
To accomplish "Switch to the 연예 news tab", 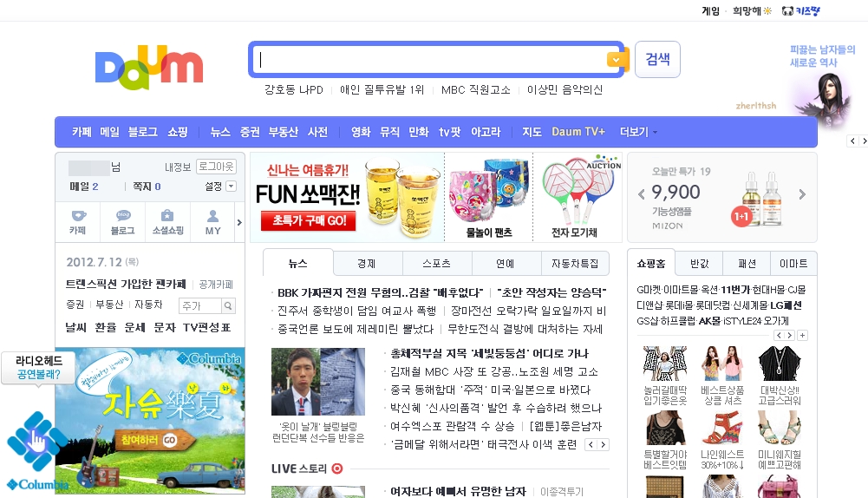I will pyautogui.click(x=506, y=264).
